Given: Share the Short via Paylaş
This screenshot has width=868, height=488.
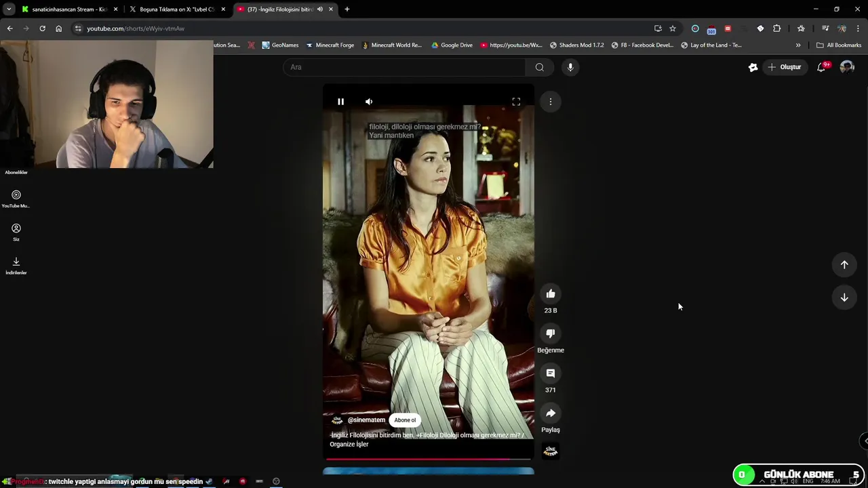Looking at the screenshot, I should (551, 413).
